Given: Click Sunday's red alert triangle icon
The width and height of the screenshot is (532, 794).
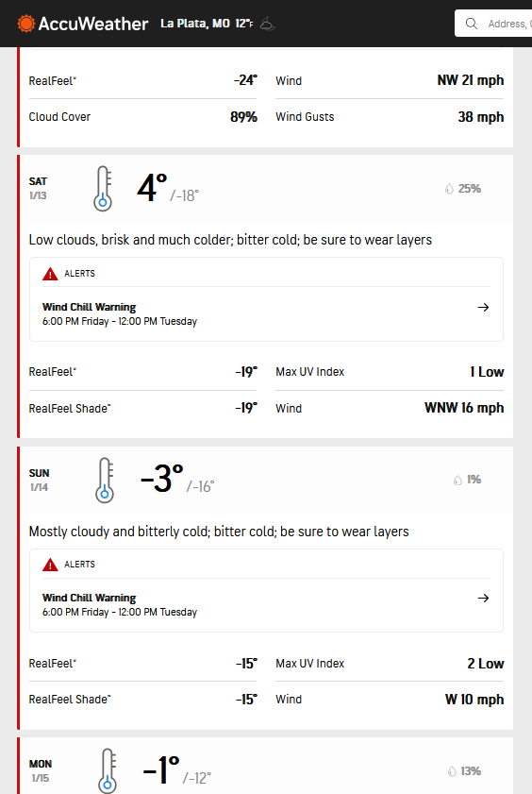Looking at the screenshot, I should click(50, 565).
